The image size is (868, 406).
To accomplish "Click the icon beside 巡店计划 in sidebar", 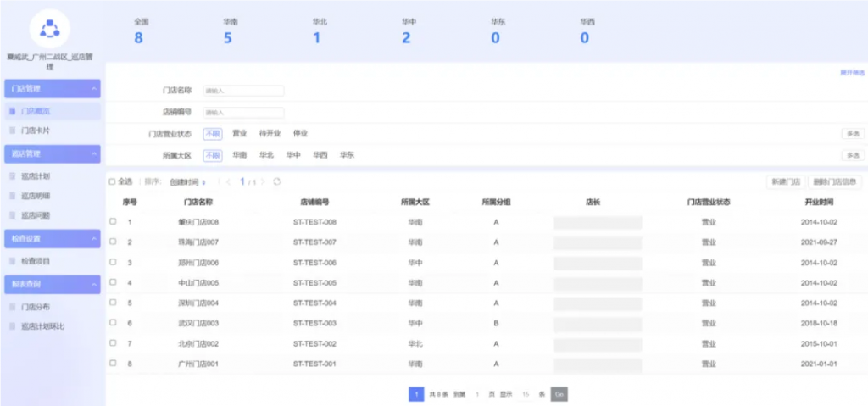I will 12,176.
